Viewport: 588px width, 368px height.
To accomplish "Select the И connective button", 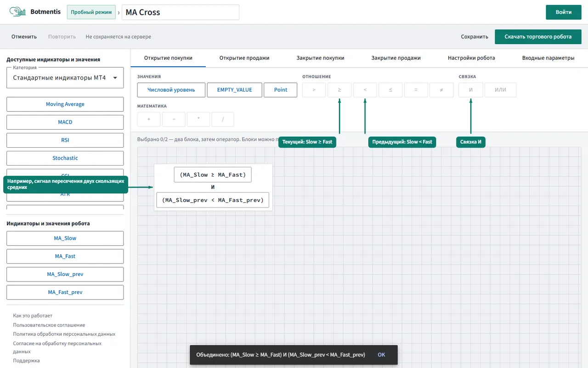I will click(x=471, y=90).
